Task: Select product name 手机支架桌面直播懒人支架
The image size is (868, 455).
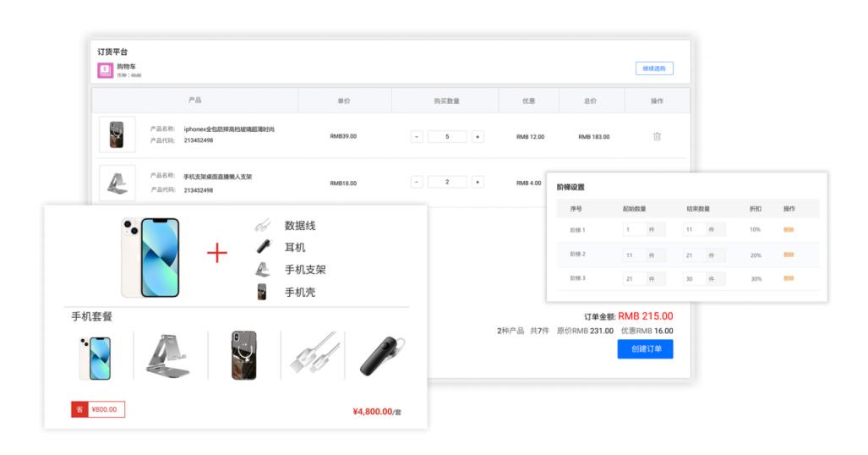Action: [x=217, y=177]
